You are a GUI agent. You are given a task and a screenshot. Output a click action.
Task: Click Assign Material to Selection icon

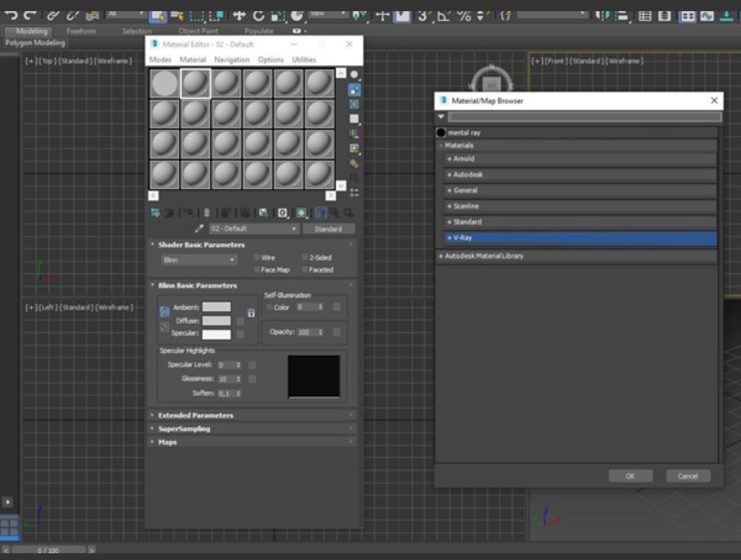(x=188, y=213)
